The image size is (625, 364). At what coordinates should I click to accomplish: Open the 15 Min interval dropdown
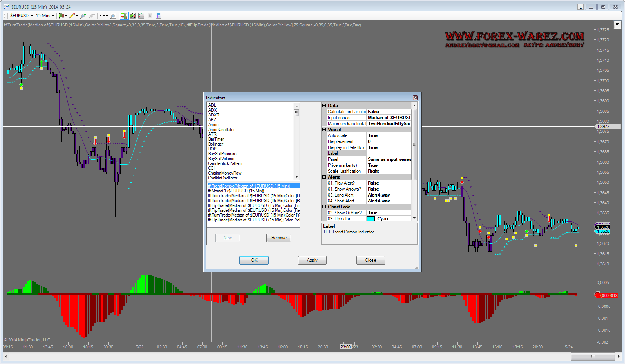(x=45, y=16)
